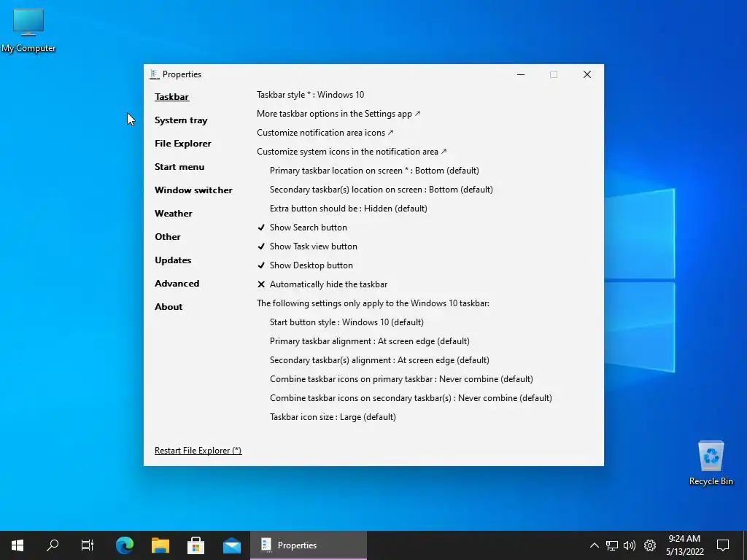
Task: Click the network icon in system tray
Action: (x=612, y=545)
